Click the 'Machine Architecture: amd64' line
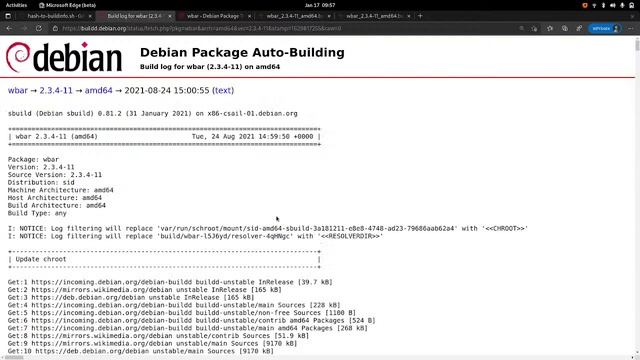Image resolution: width=640 pixels, height=360 pixels. click(x=60, y=190)
